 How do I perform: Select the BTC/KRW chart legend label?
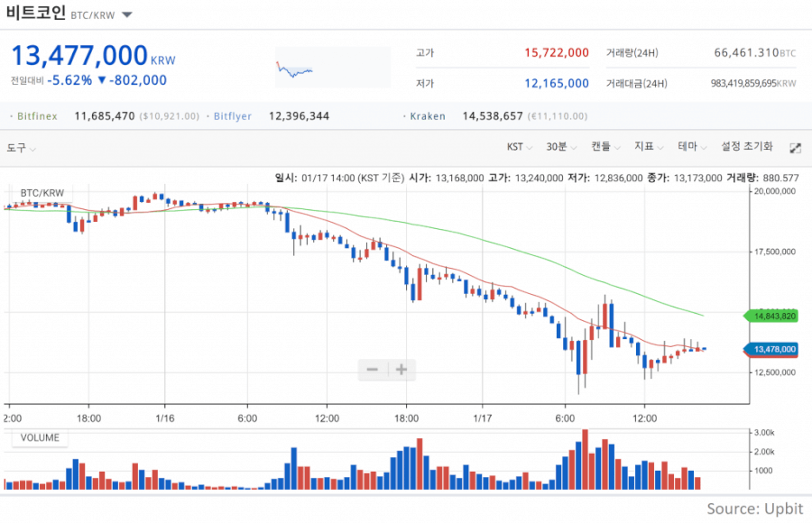point(42,193)
